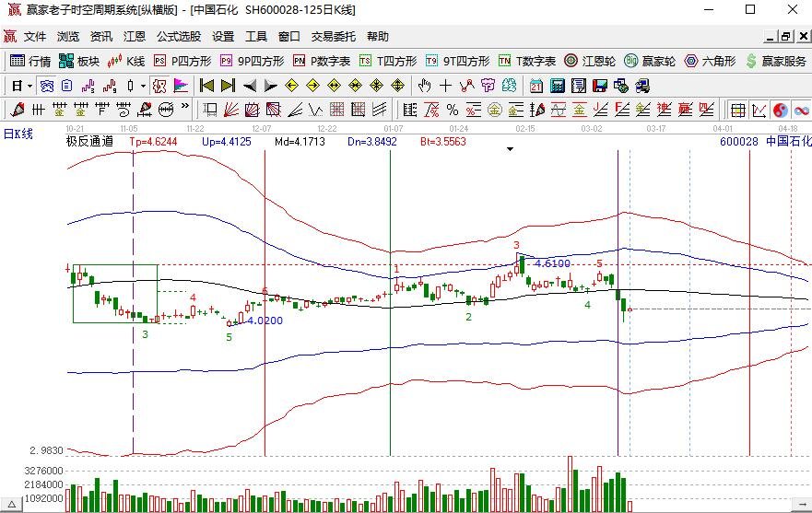Click the 日K线 label
The image size is (812, 513).
point(18,134)
